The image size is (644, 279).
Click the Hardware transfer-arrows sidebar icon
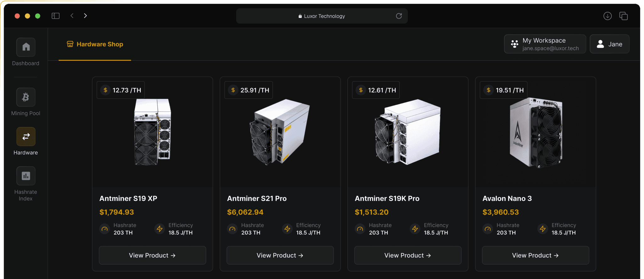(x=25, y=137)
